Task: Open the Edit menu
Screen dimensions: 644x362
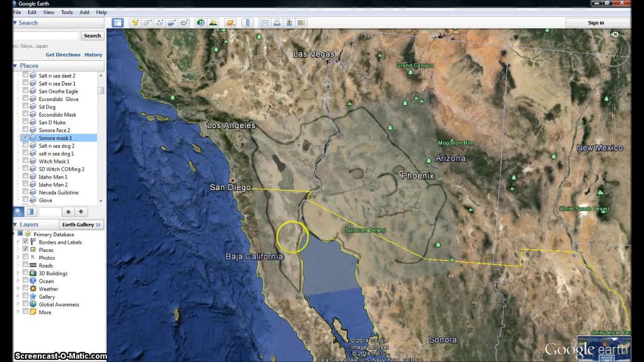Action: [32, 12]
